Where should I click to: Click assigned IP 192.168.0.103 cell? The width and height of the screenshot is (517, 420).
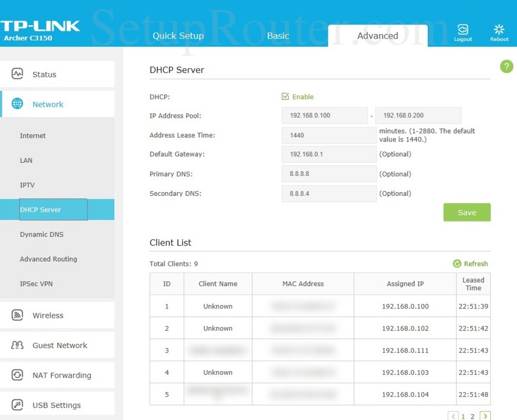(405, 372)
